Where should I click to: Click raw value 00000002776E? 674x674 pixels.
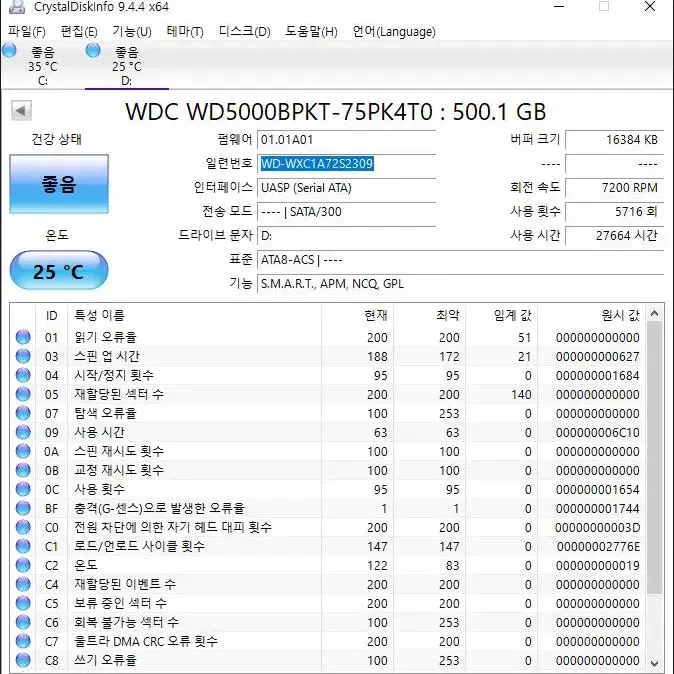tap(598, 546)
